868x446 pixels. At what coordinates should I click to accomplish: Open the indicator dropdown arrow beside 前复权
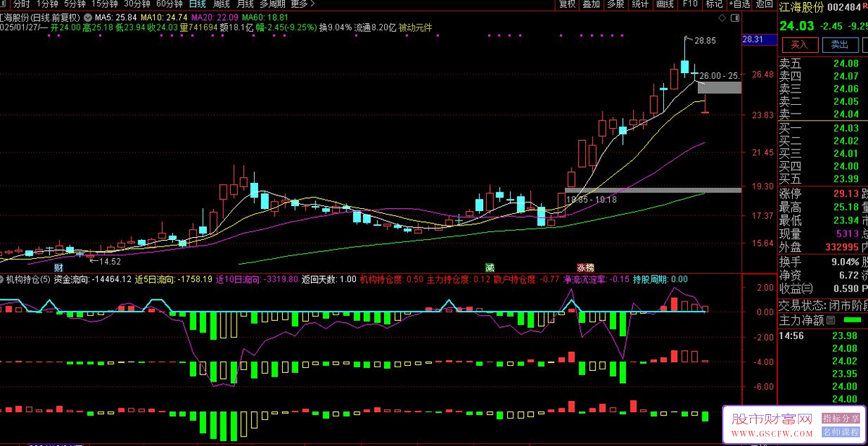pyautogui.click(x=88, y=17)
